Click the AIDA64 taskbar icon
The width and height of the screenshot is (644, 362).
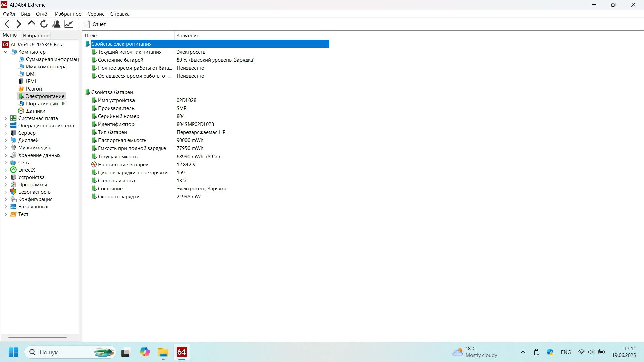[x=182, y=352]
